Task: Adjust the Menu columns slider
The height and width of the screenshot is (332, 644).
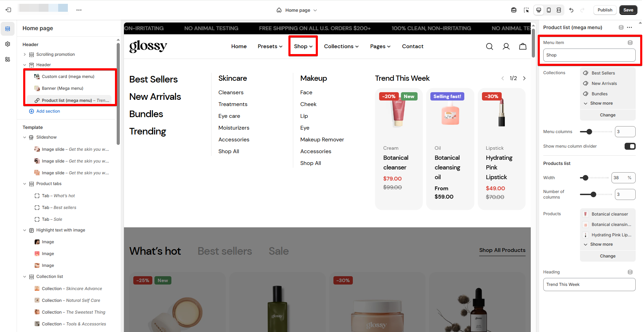Action: (589, 132)
